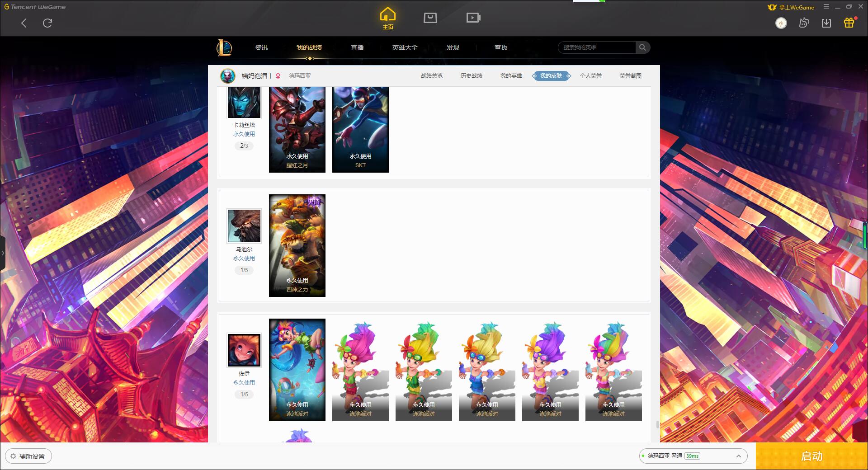Viewport: 868px width, 470px height.
Task: Open the 腥红之月 skin card
Action: pyautogui.click(x=297, y=129)
